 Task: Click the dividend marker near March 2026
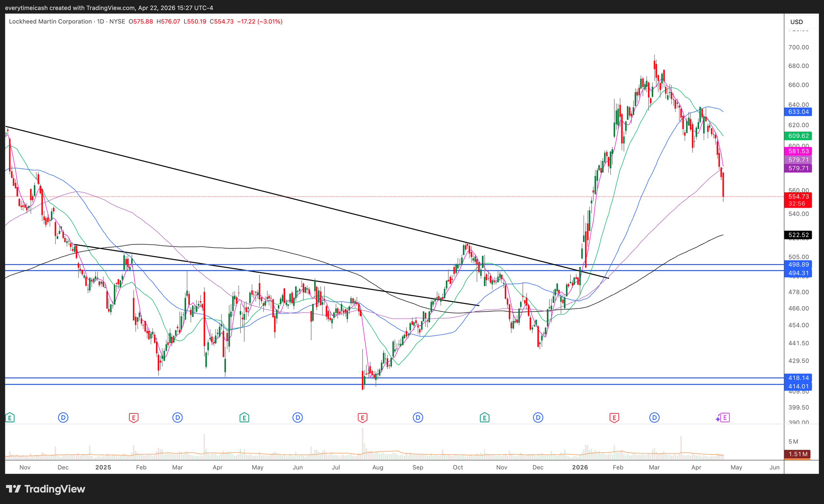[x=654, y=417]
